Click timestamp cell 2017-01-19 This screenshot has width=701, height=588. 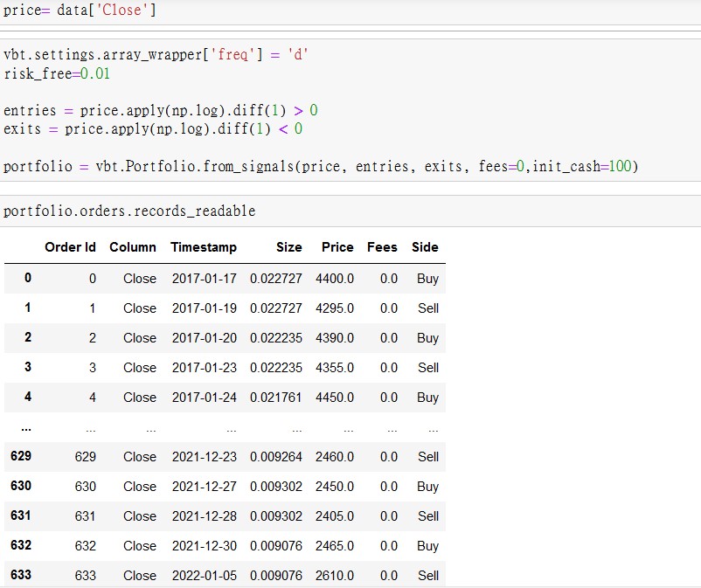tap(205, 308)
